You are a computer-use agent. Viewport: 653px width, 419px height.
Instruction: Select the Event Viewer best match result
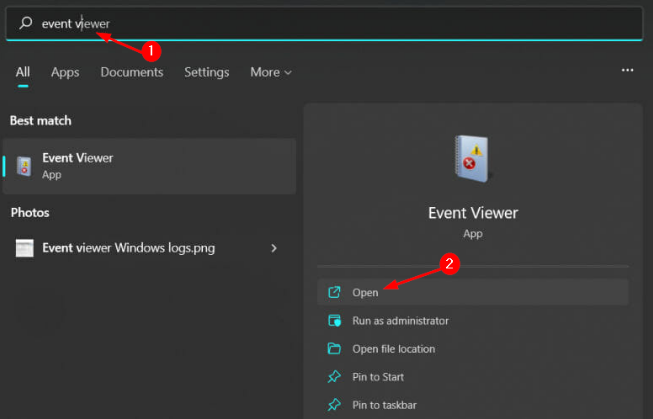click(150, 166)
